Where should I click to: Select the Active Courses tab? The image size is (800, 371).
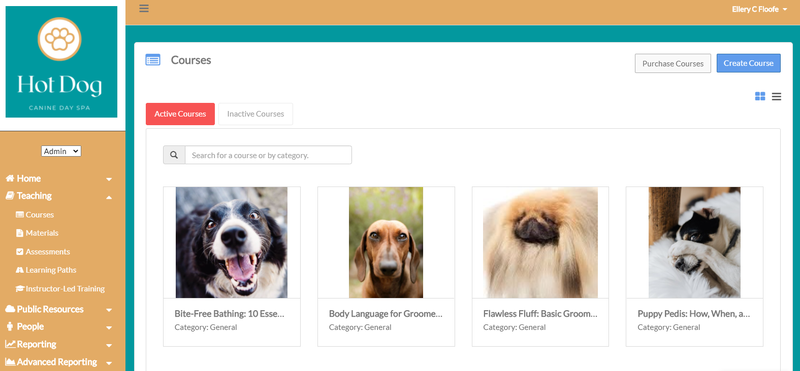click(x=180, y=114)
